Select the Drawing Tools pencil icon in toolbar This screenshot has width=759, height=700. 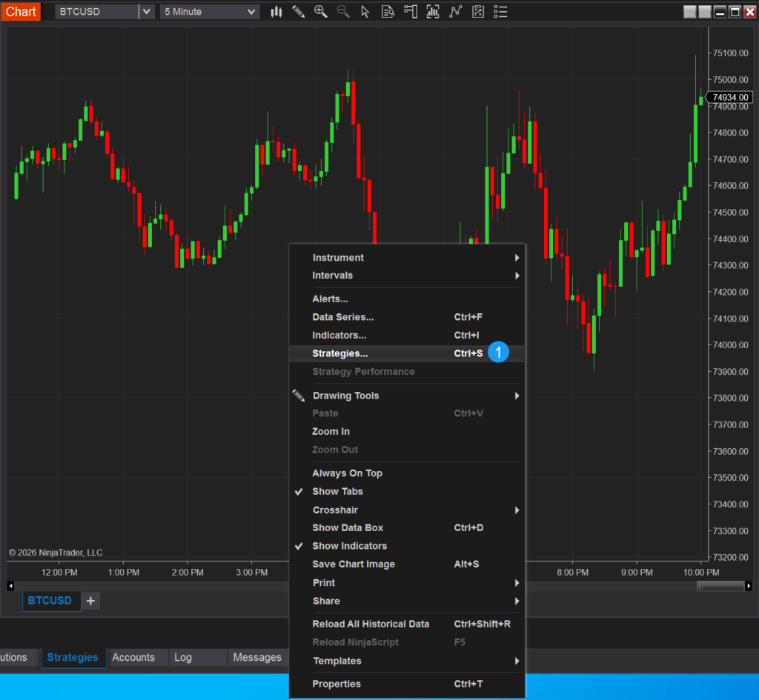[298, 12]
